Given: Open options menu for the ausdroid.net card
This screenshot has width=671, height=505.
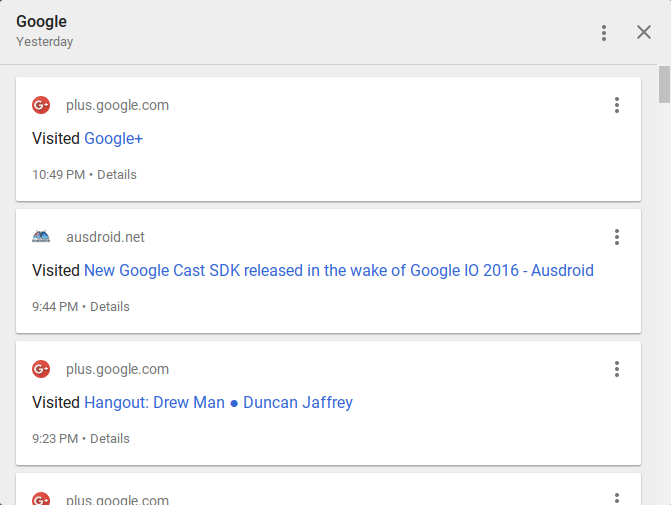Looking at the screenshot, I should (x=617, y=237).
